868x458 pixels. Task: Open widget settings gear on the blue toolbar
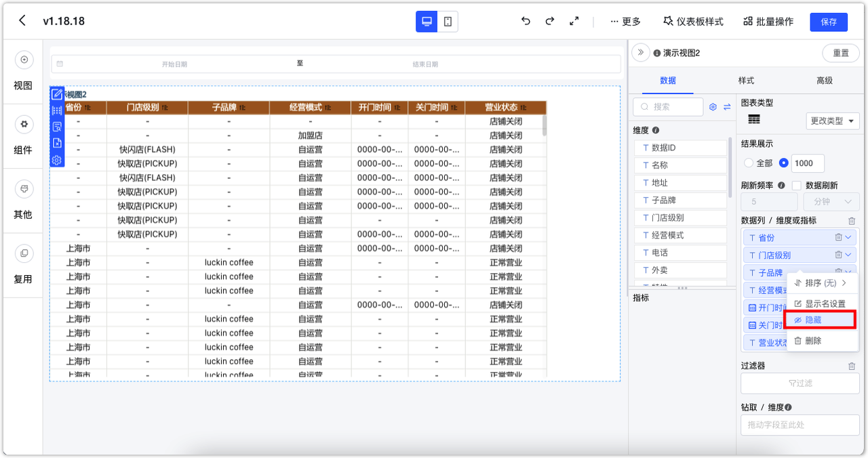coord(57,160)
